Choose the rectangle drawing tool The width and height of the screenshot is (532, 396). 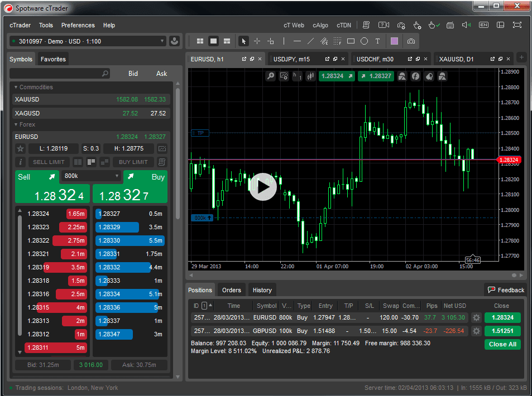pyautogui.click(x=351, y=41)
